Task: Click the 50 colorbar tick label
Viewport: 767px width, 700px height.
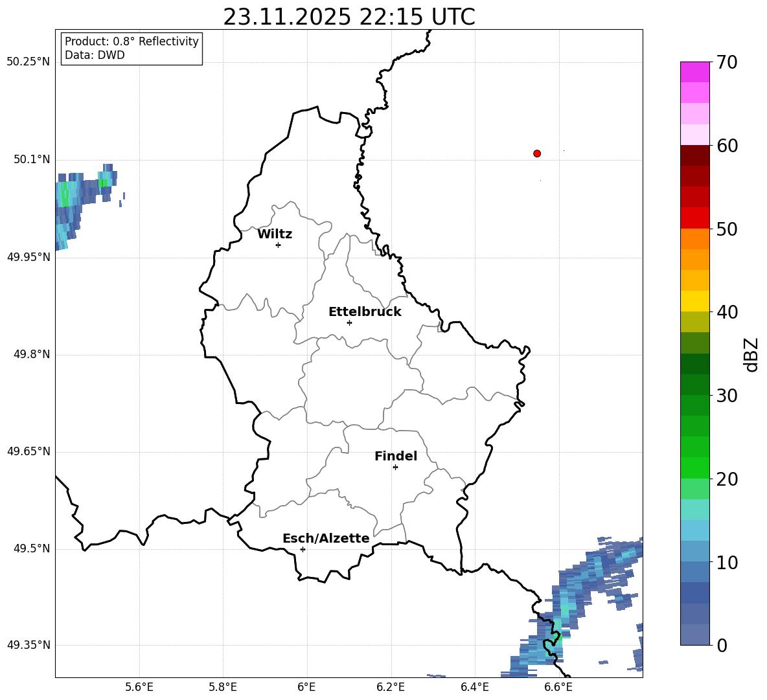Action: pyautogui.click(x=727, y=229)
